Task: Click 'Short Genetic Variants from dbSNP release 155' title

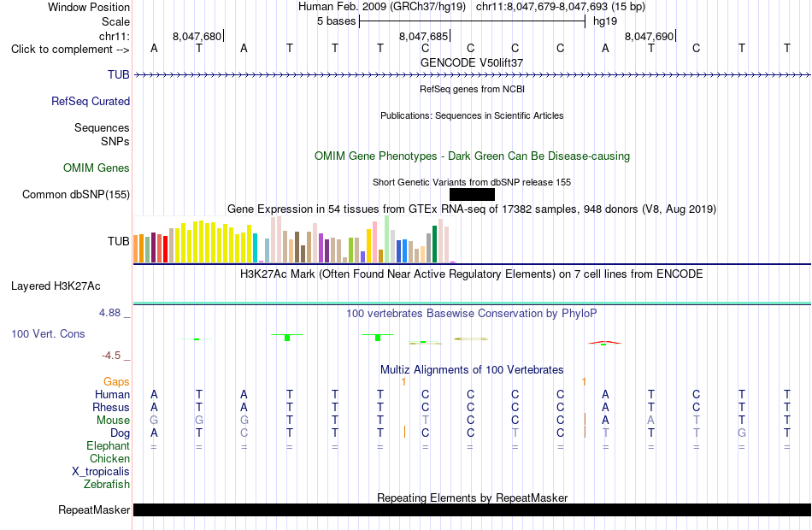Action: point(472,182)
